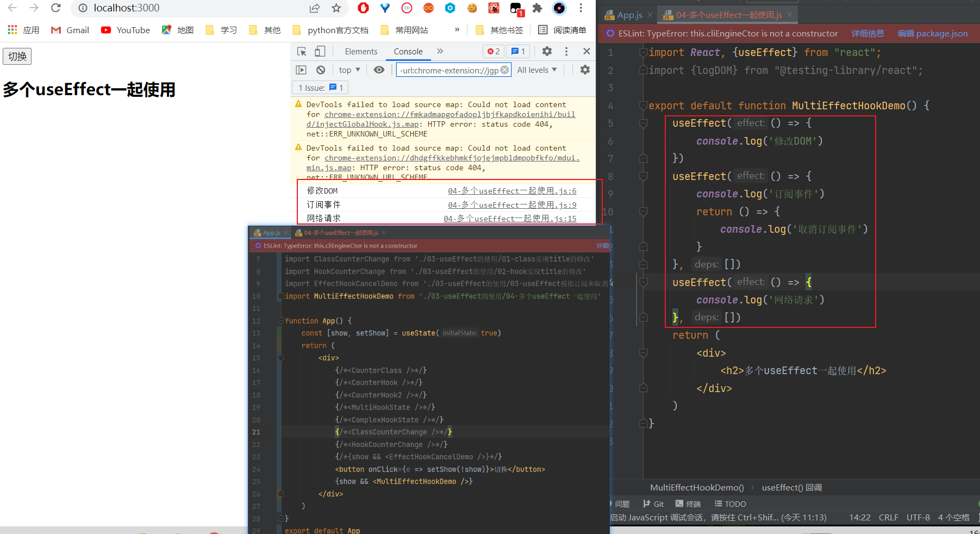Switch to App.js tab in right editor
This screenshot has width=980, height=534.
point(629,15)
